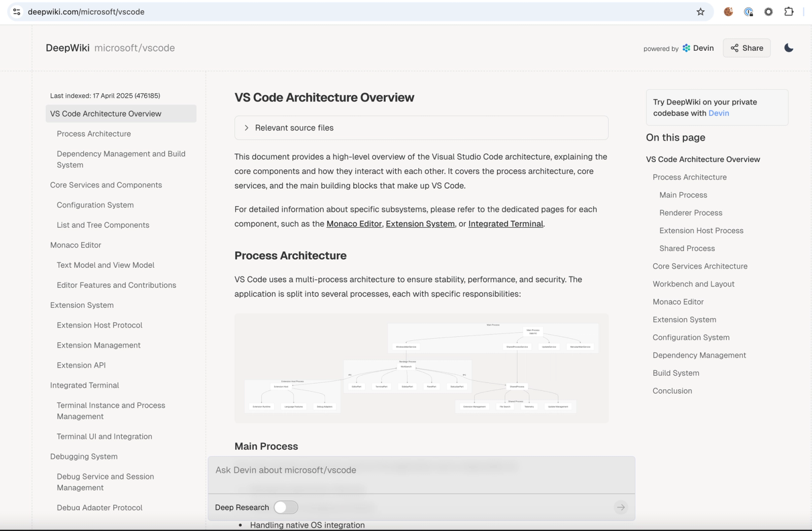
Task: Click the browser address bar URL
Action: [x=86, y=12]
